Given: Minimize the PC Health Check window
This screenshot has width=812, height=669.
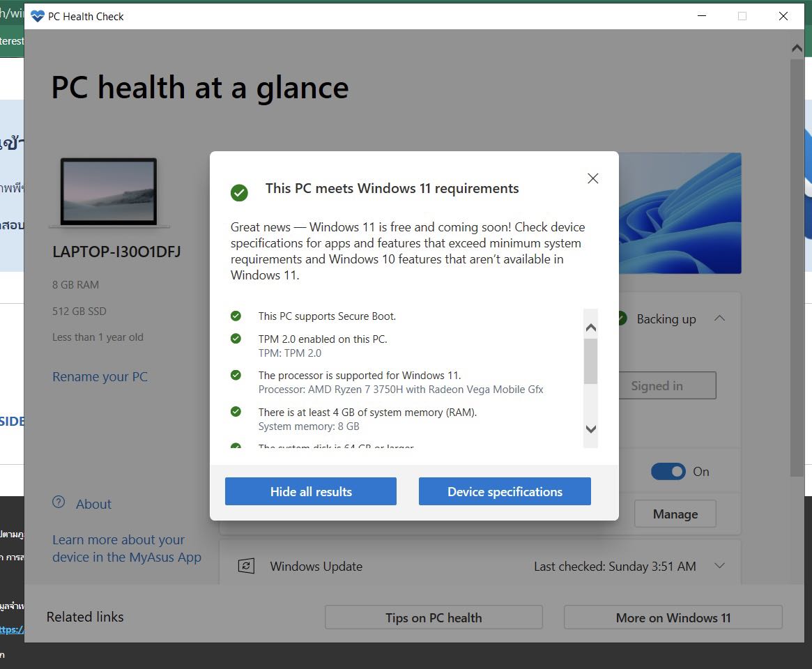Looking at the screenshot, I should click(x=702, y=16).
